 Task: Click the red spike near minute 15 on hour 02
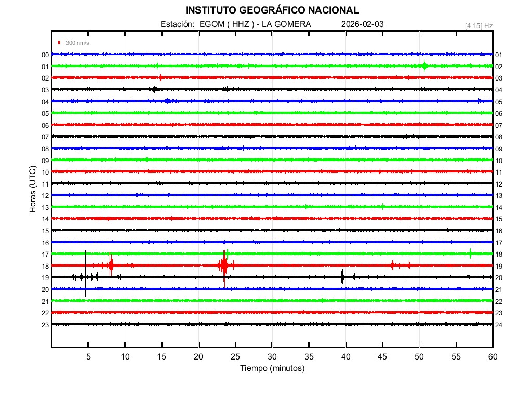point(161,77)
